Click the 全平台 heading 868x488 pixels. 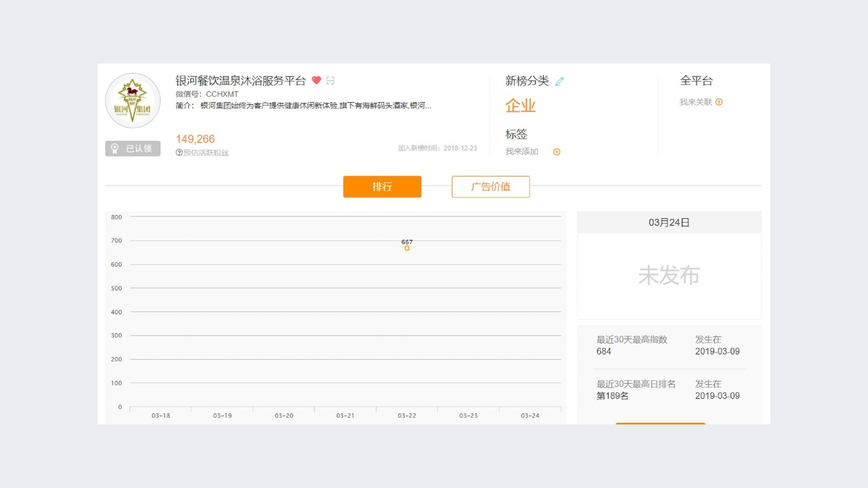click(x=696, y=80)
